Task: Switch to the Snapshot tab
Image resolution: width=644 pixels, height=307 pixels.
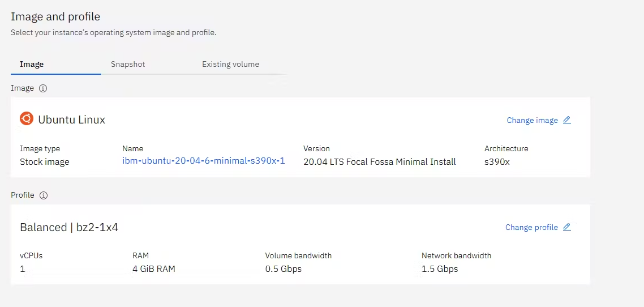Action: coord(128,65)
